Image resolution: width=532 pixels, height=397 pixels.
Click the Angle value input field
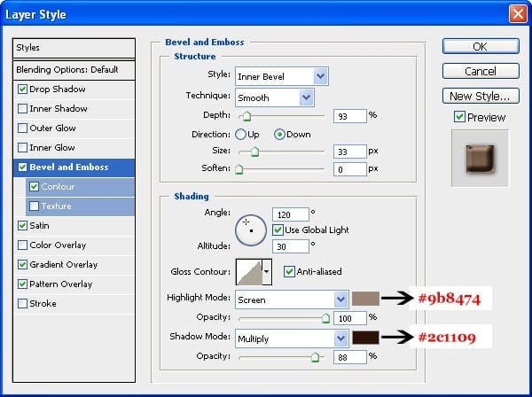[x=291, y=214]
